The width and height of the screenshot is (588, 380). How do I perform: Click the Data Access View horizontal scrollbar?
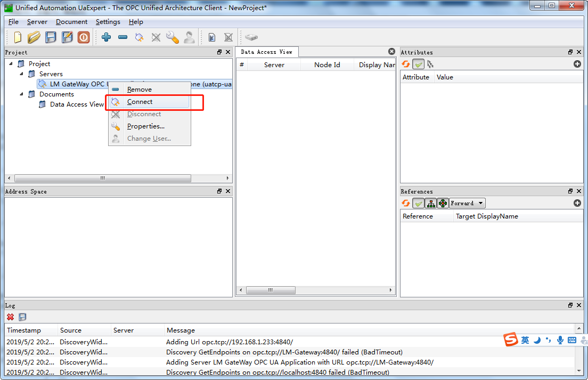[271, 290]
